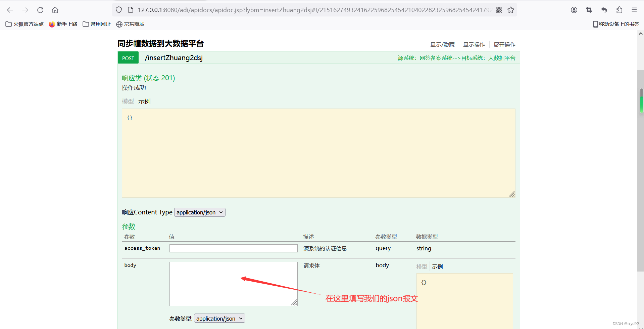Open the 京东商城 bookmark
The image size is (644, 329).
[130, 24]
